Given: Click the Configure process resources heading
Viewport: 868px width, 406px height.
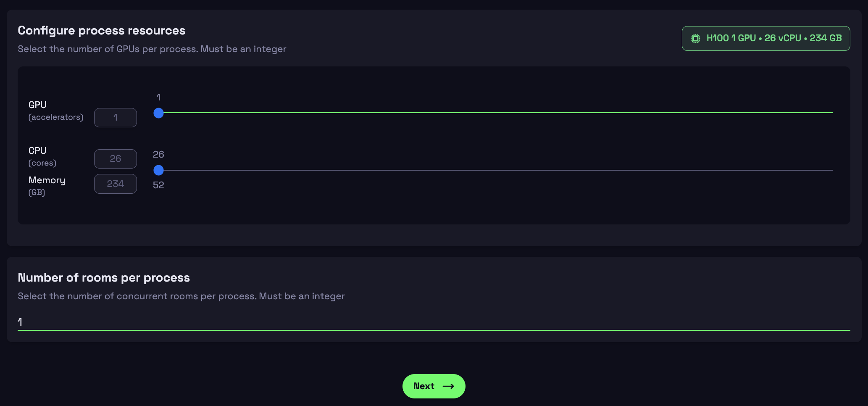Looking at the screenshot, I should pos(101,31).
